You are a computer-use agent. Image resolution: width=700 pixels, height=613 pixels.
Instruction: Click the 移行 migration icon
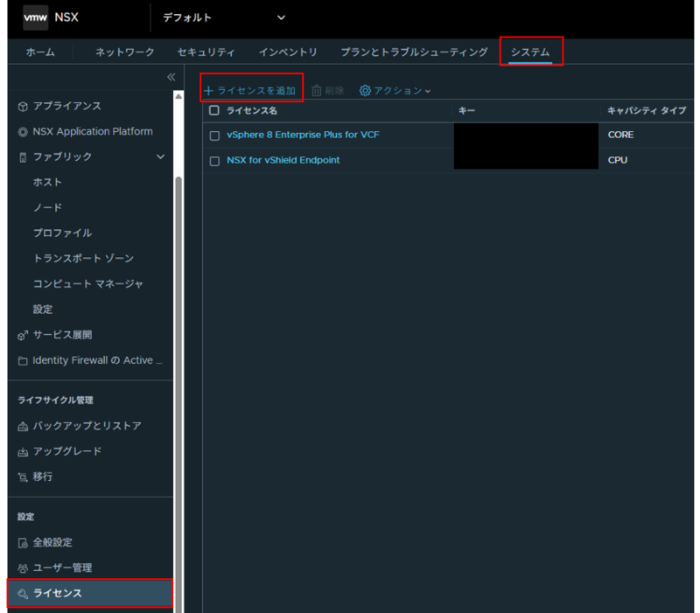[x=23, y=477]
